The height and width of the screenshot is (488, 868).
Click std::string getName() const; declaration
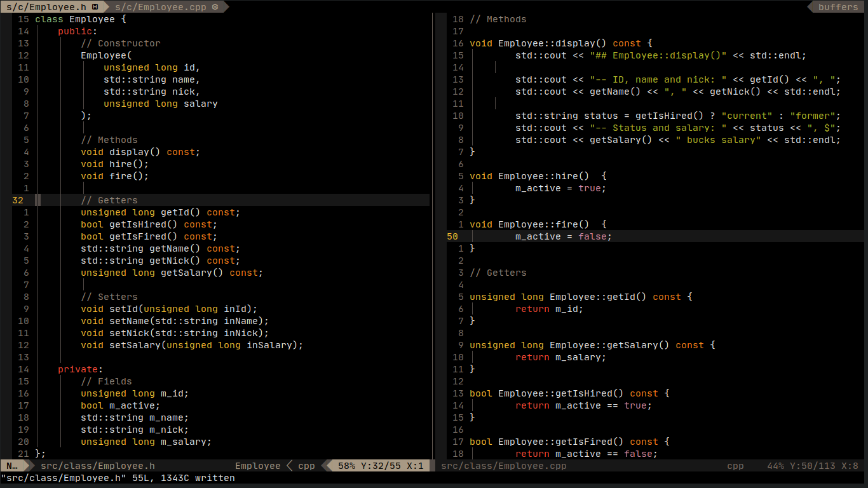point(161,248)
